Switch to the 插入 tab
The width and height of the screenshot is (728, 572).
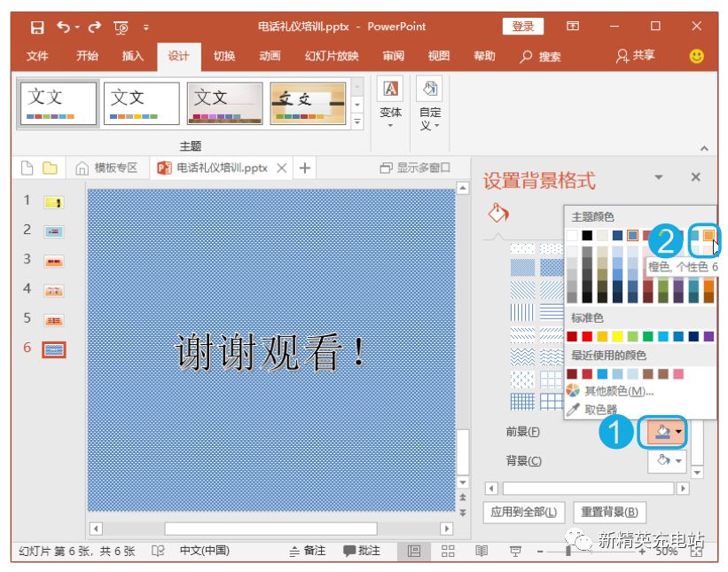pyautogui.click(x=133, y=56)
